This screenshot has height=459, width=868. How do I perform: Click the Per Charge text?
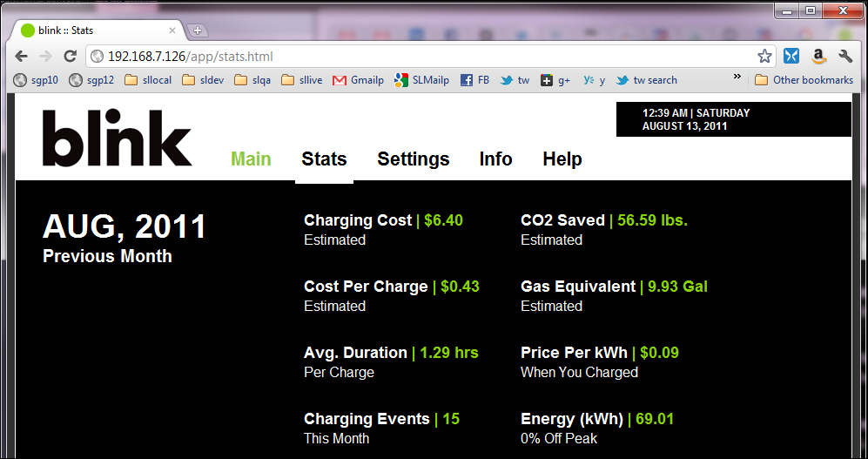click(x=339, y=372)
